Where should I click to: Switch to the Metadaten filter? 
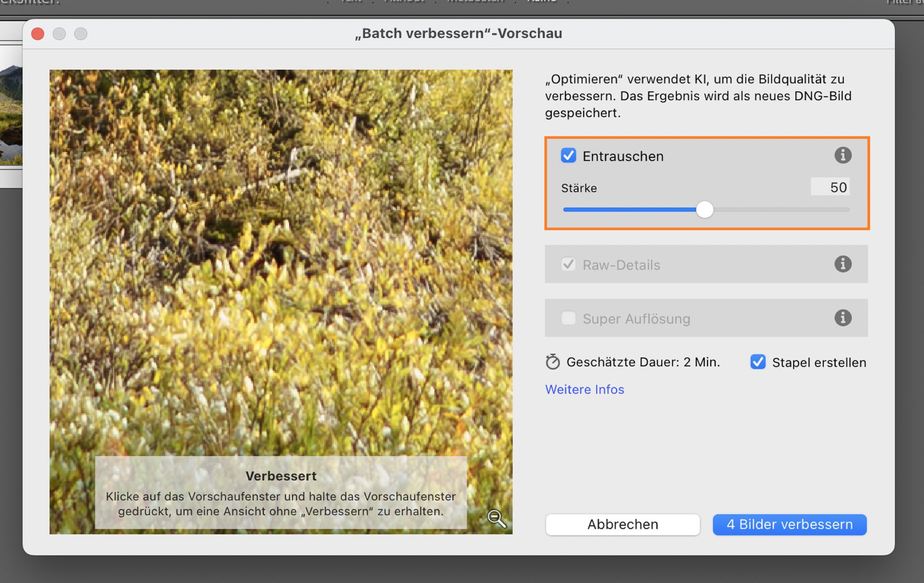tap(474, 2)
